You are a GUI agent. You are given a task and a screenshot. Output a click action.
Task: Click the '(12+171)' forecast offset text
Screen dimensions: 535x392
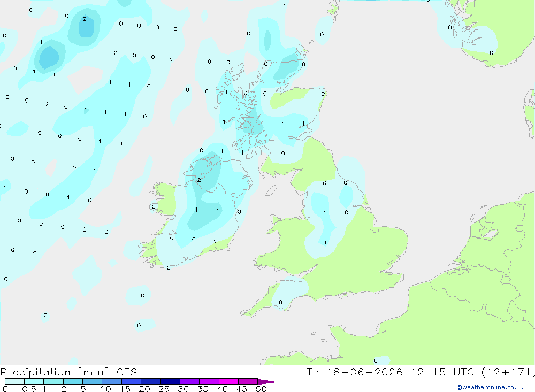pyautogui.click(x=508, y=372)
